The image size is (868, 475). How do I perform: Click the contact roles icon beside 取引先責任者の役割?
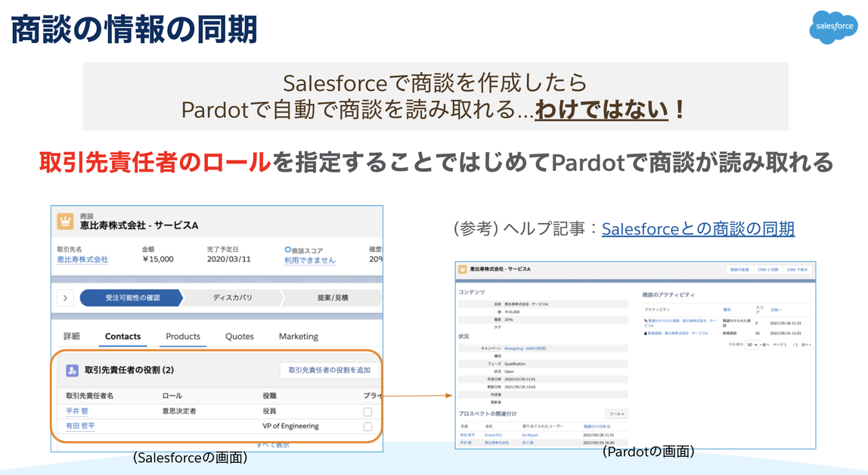pos(72,371)
